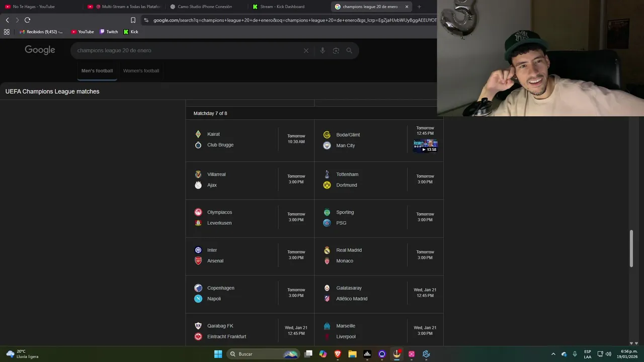Open the Kick bookmark

click(131, 32)
